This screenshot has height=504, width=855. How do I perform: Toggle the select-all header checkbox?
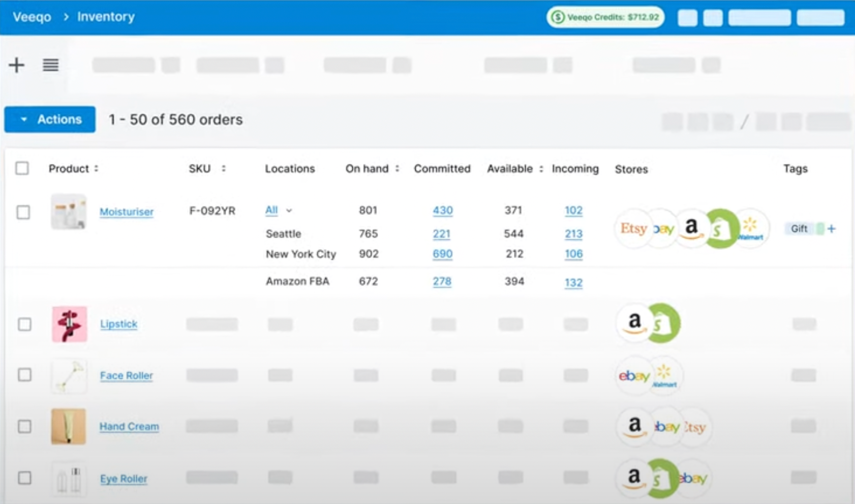(22, 168)
